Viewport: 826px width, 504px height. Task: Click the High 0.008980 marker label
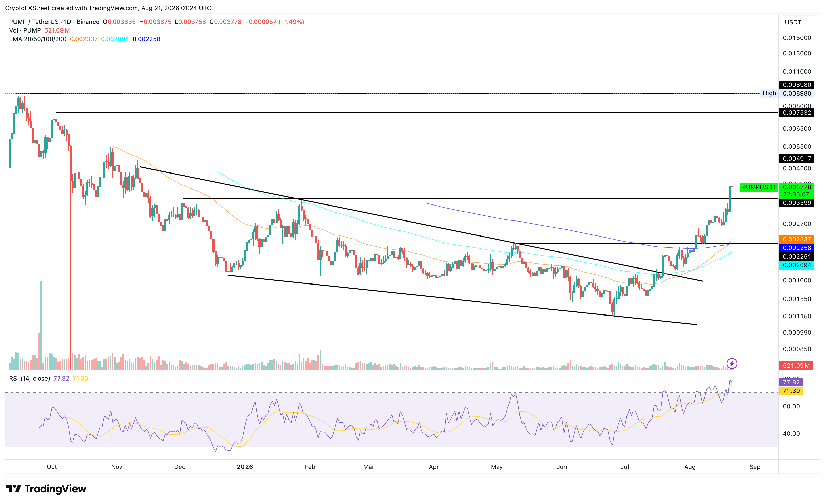pos(787,93)
